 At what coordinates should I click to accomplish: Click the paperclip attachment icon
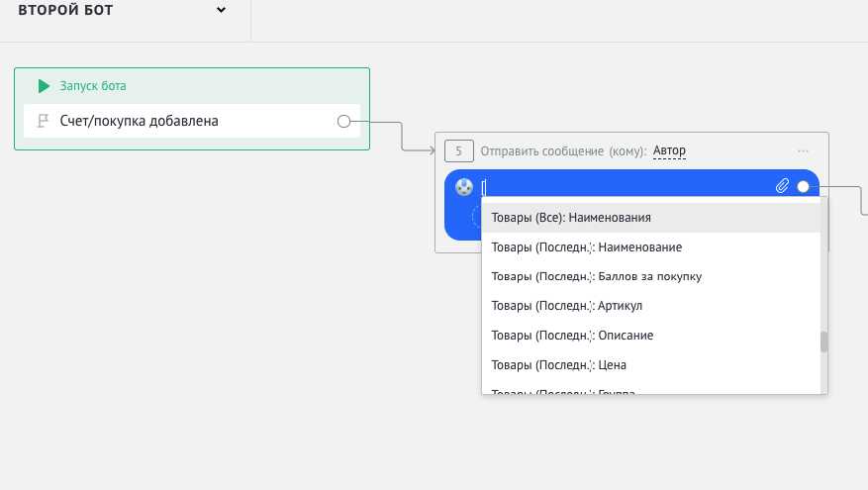782,186
